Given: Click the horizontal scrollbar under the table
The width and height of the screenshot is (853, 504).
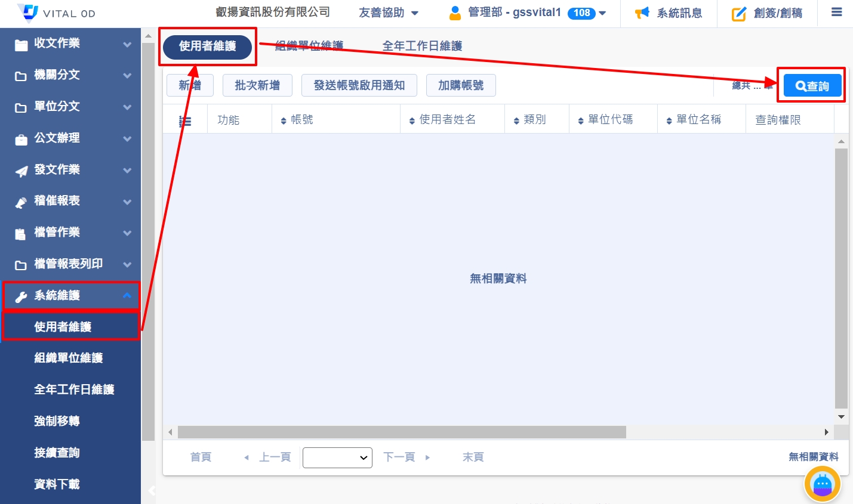Looking at the screenshot, I should (401, 432).
